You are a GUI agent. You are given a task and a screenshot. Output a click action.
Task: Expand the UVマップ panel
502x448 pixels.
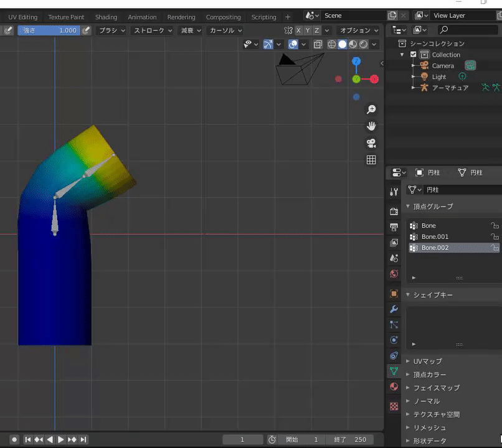pos(427,362)
